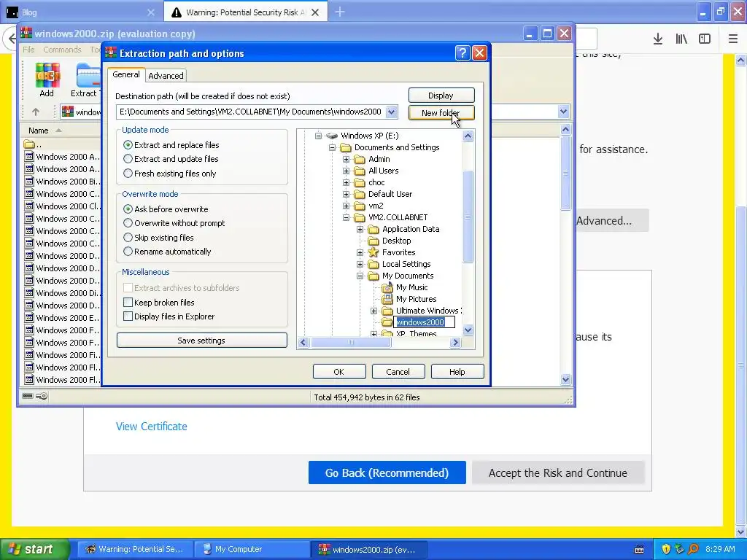
Task: Open the View Certificate link in Firefox
Action: (x=152, y=426)
